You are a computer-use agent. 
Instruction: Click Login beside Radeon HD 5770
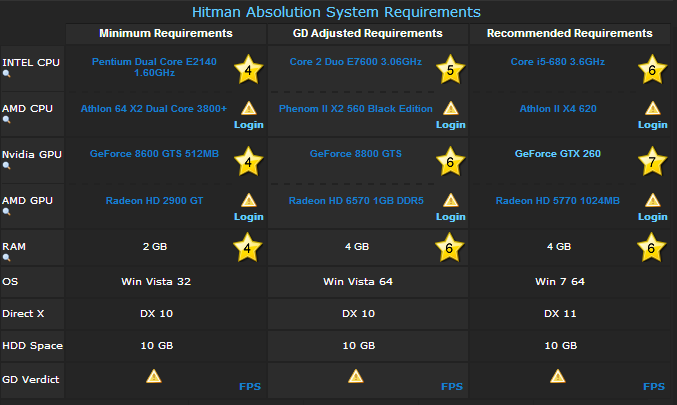click(653, 217)
